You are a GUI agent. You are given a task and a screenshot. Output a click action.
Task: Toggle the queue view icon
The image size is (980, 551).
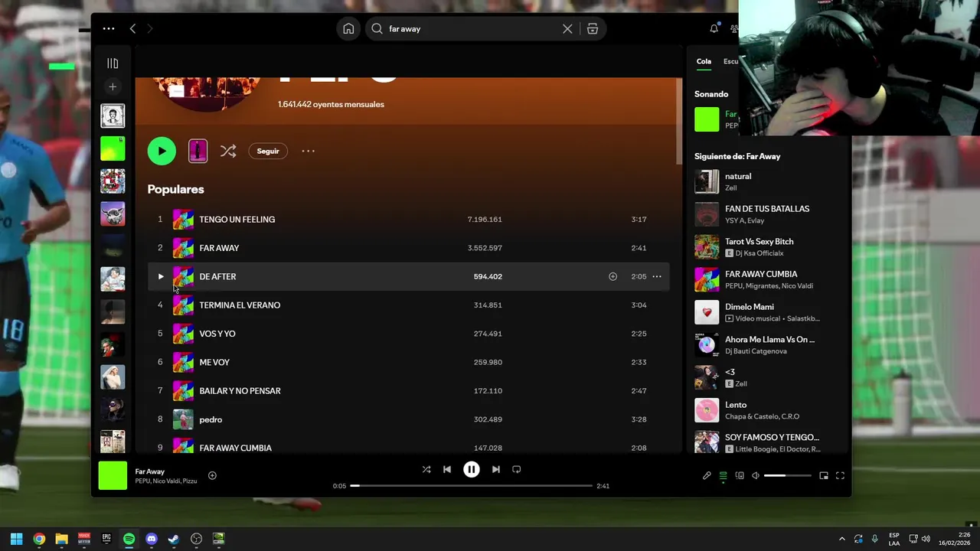pyautogui.click(x=723, y=475)
